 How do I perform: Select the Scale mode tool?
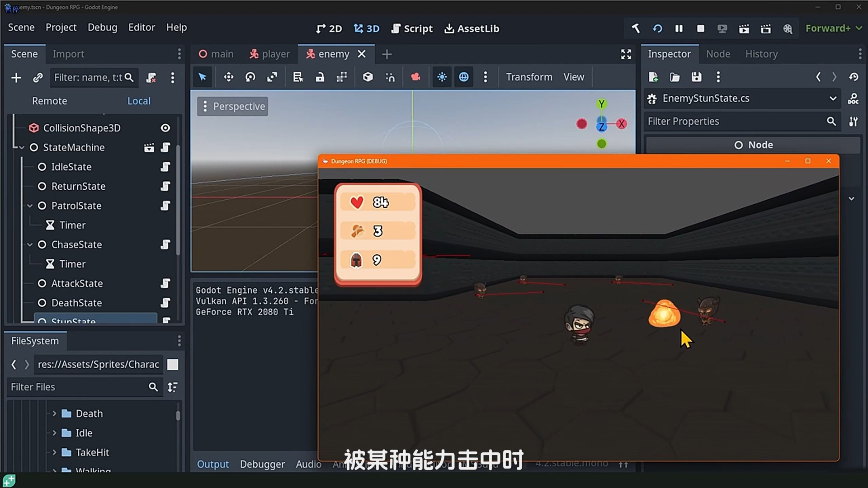coord(272,77)
